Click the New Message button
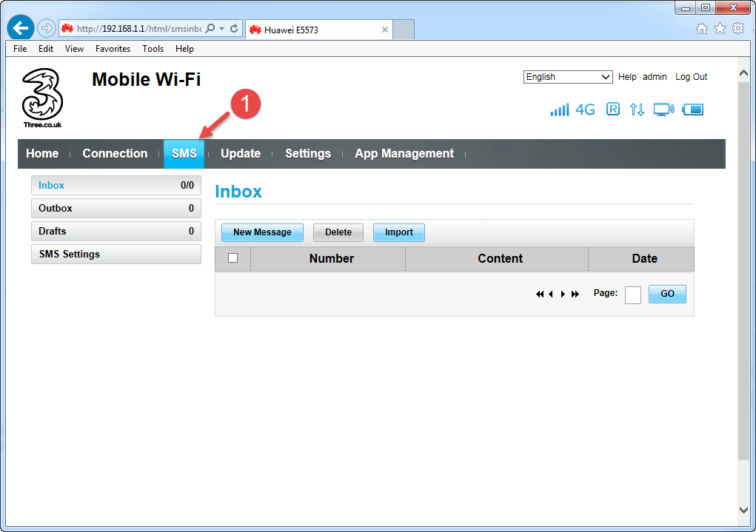 262,232
